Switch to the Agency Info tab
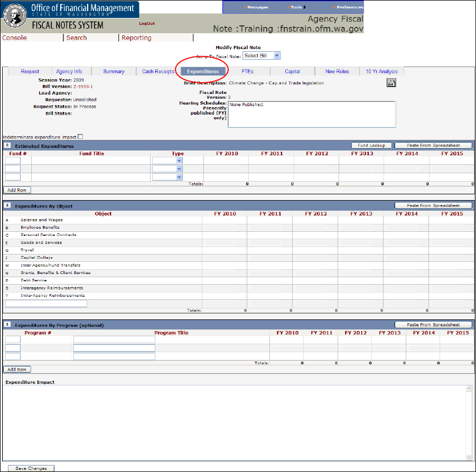The image size is (476, 472). tap(69, 71)
